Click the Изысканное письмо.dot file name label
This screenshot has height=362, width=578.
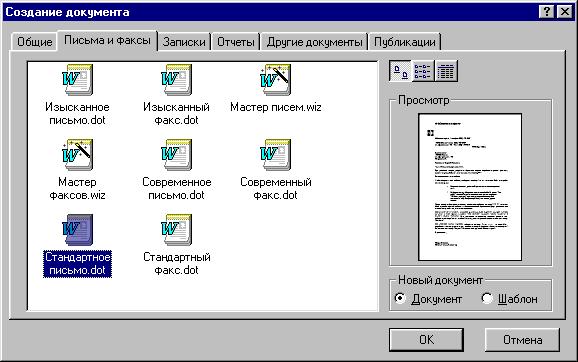point(77,114)
